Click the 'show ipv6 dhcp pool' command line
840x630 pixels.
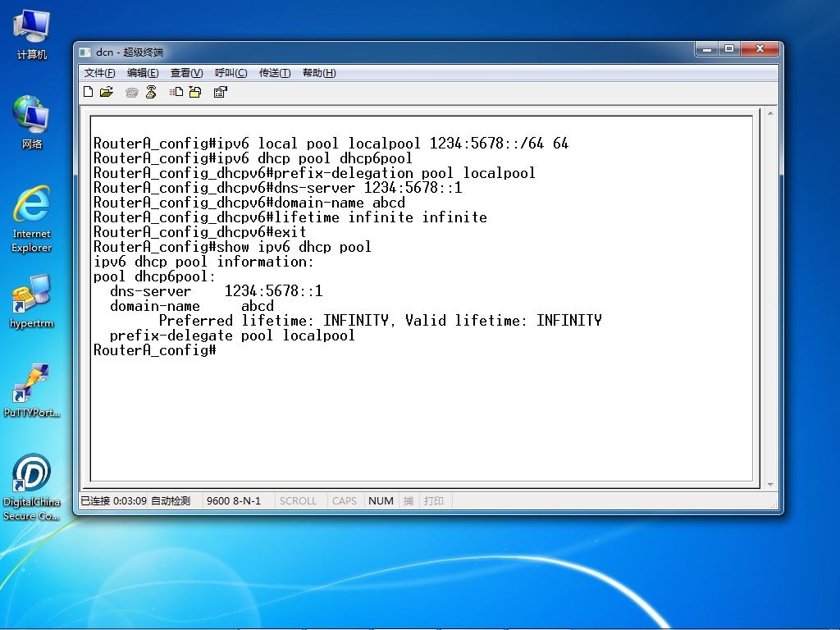tap(232, 247)
